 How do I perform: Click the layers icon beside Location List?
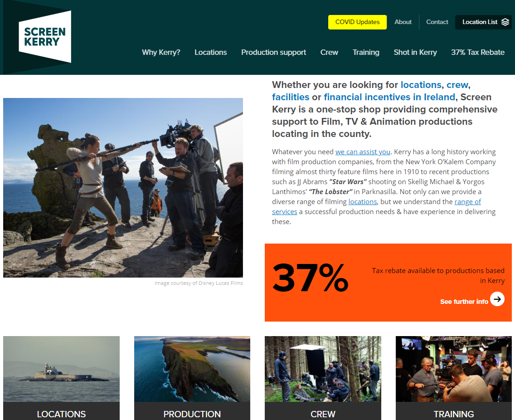(x=505, y=22)
